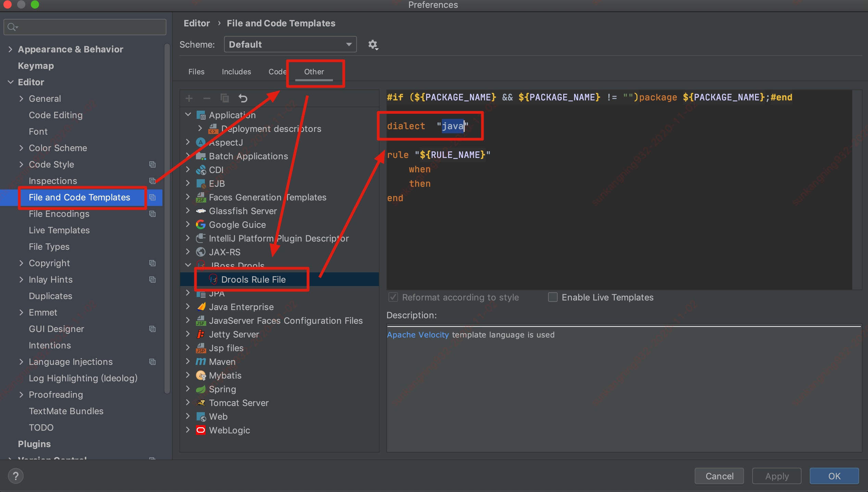Expand the Tomcat Server tree node

188,403
